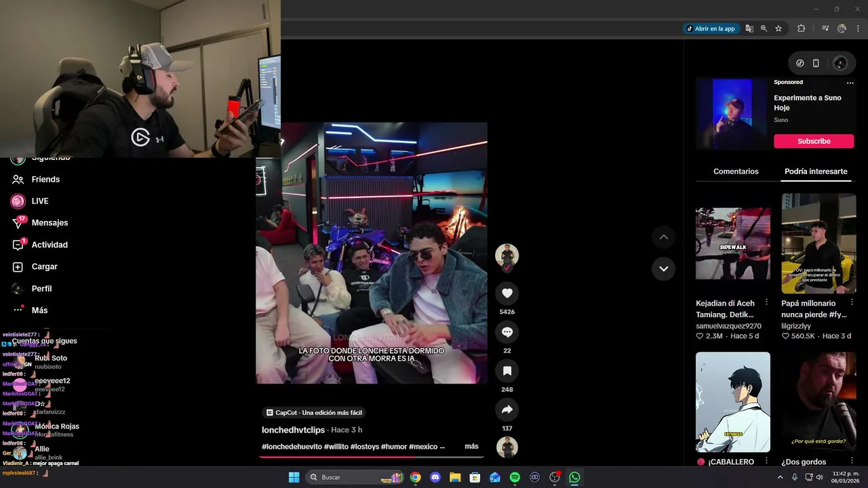Open the lonchedhvtclips username link
Viewport: 868px width, 488px height.
pyautogui.click(x=293, y=430)
